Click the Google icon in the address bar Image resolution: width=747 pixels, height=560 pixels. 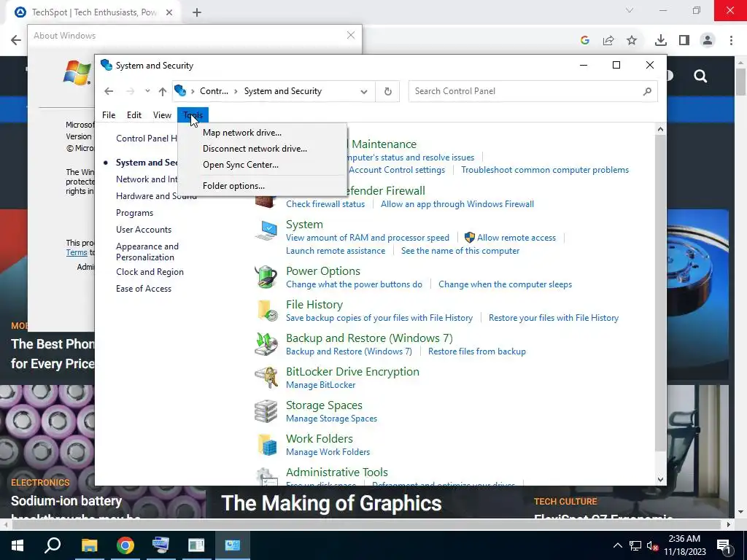(x=585, y=40)
